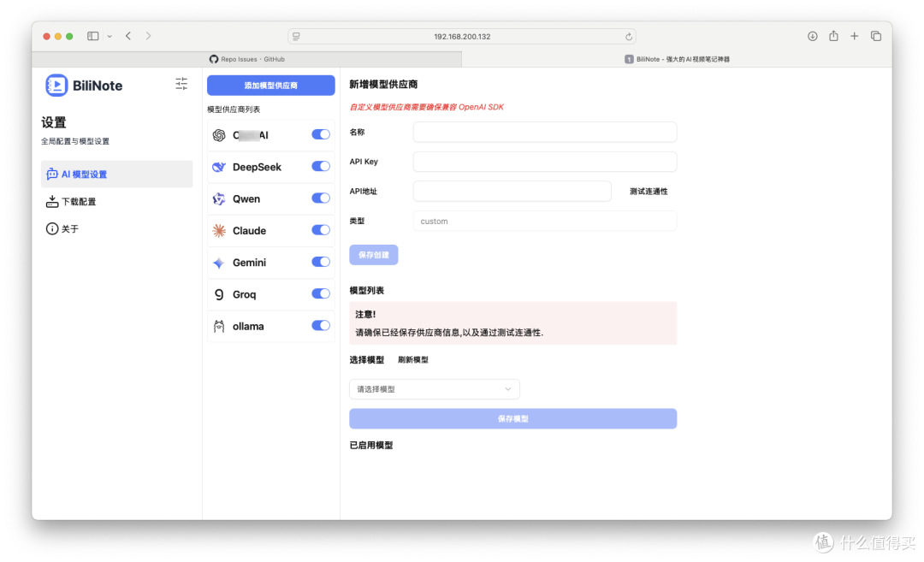924x562 pixels.
Task: Show Safari tab overview icon
Action: (x=876, y=36)
